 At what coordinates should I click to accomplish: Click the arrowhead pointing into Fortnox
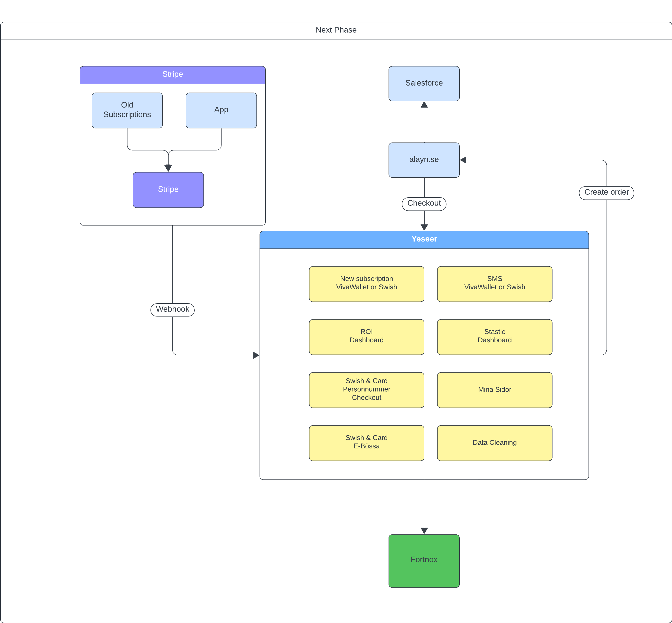(x=424, y=531)
